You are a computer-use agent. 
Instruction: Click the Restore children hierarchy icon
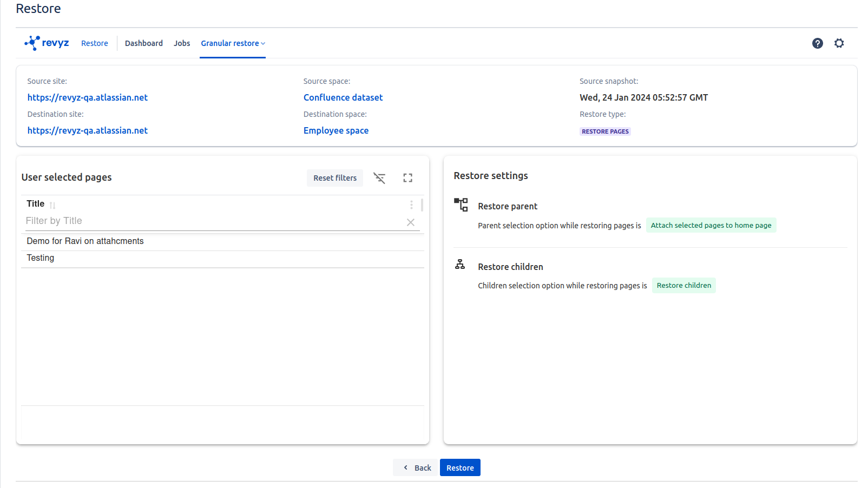click(460, 265)
